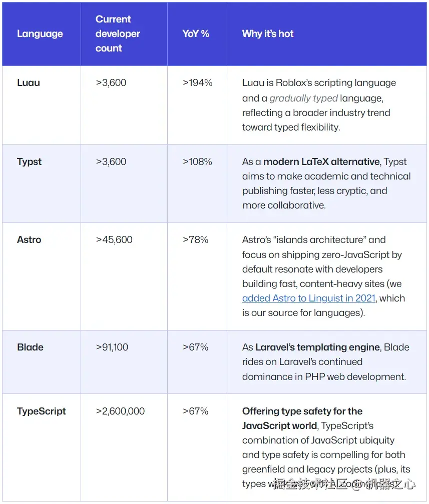This screenshot has width=429, height=504.
Task: Click the 'Why it's hot' header
Action: pyautogui.click(x=268, y=34)
